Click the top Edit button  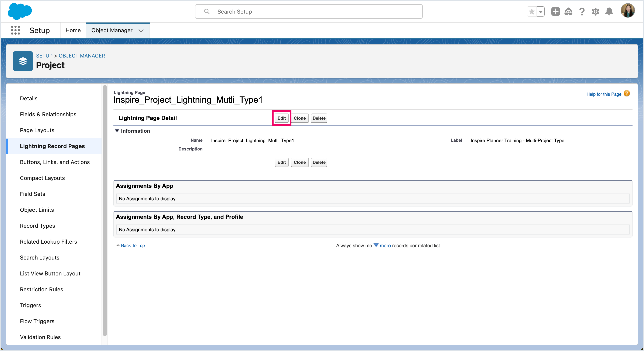point(281,118)
